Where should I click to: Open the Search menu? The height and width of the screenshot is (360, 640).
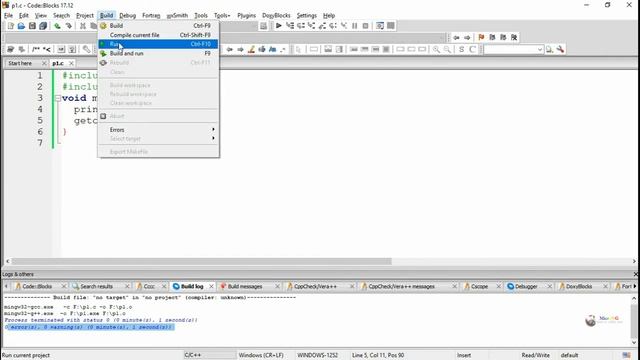click(x=61, y=16)
